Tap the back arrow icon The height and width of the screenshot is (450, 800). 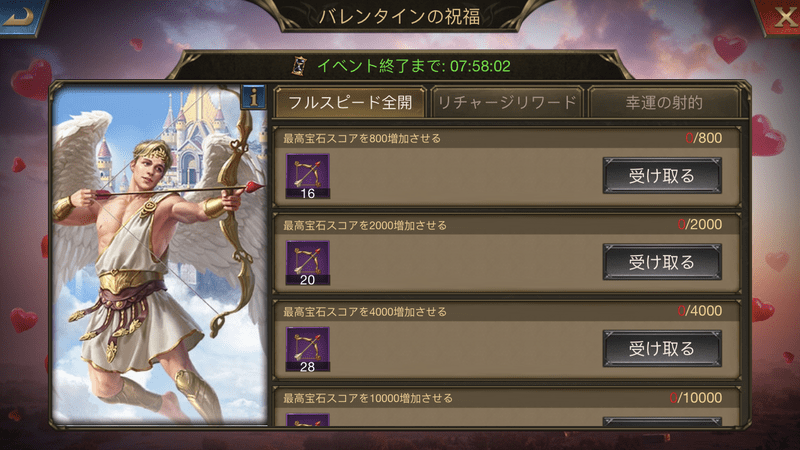coord(17,16)
